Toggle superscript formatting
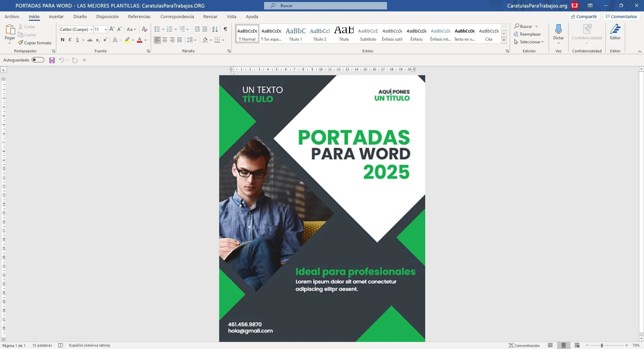The height and width of the screenshot is (349, 644). pos(105,40)
